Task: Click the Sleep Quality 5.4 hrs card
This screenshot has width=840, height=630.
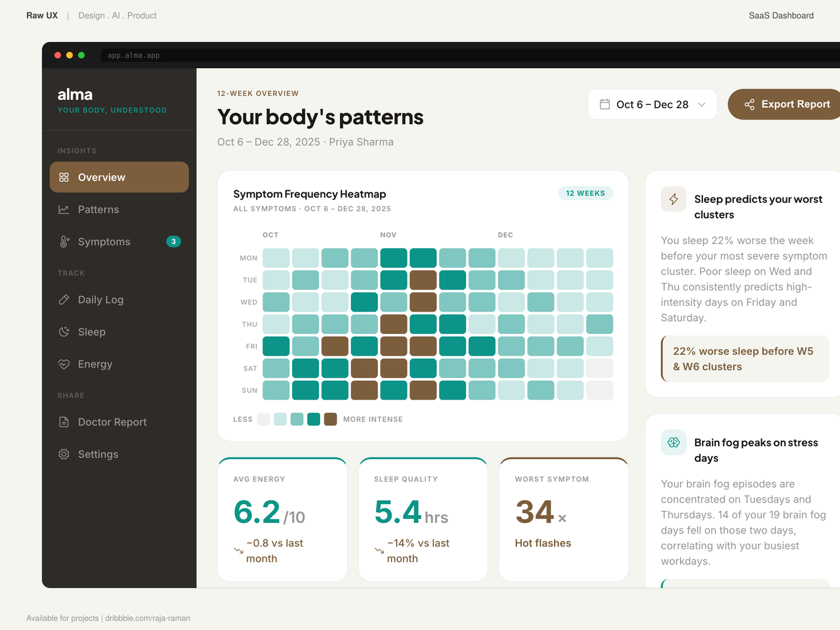Action: pos(423,519)
